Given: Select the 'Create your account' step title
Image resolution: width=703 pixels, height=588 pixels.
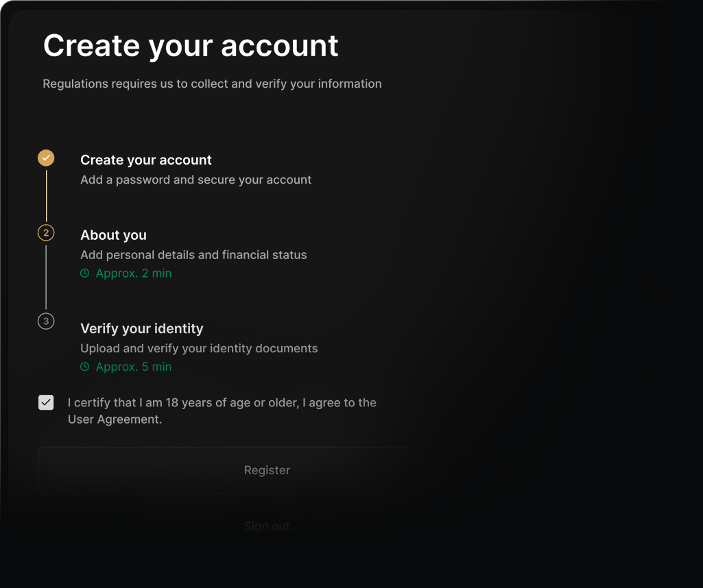Looking at the screenshot, I should coord(146,160).
